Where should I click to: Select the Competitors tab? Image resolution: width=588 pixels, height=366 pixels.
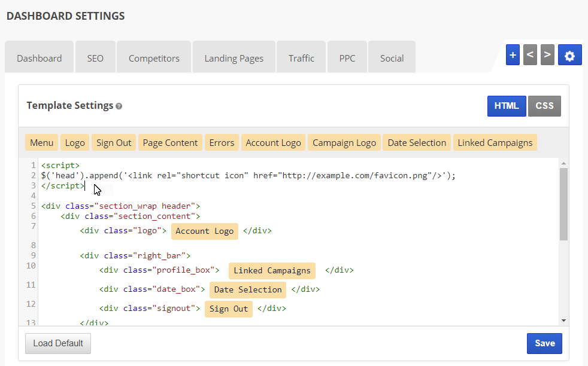(154, 58)
